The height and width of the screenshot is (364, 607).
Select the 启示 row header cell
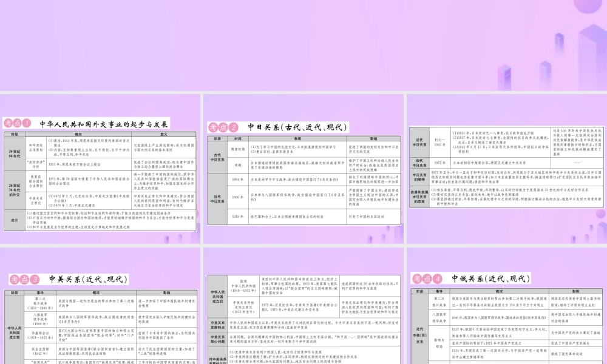[15, 220]
